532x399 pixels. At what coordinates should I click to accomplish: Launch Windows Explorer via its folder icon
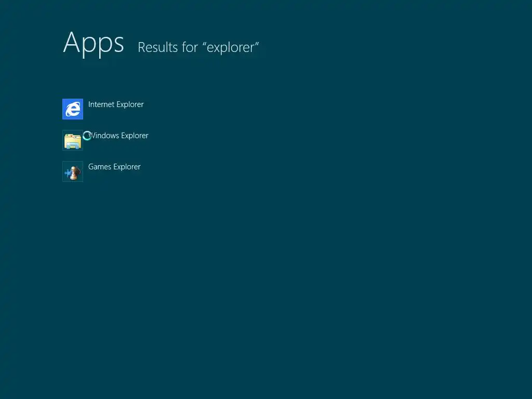[x=73, y=140]
